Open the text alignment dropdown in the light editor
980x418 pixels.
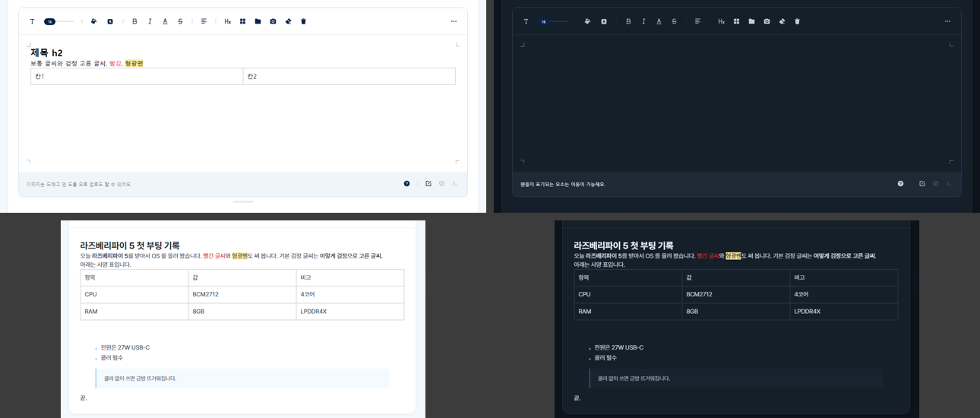click(204, 21)
